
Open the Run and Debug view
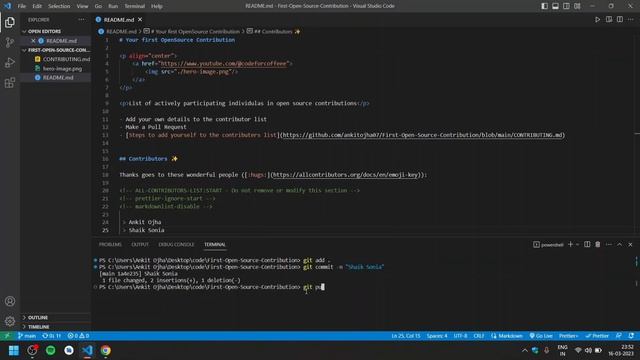click(x=10, y=62)
